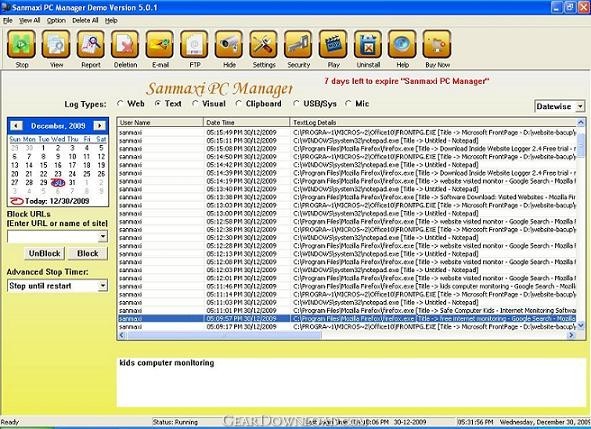The height and width of the screenshot is (429, 591).
Task: Expand the Advanced Stop Timer dropdown
Action: [x=103, y=286]
